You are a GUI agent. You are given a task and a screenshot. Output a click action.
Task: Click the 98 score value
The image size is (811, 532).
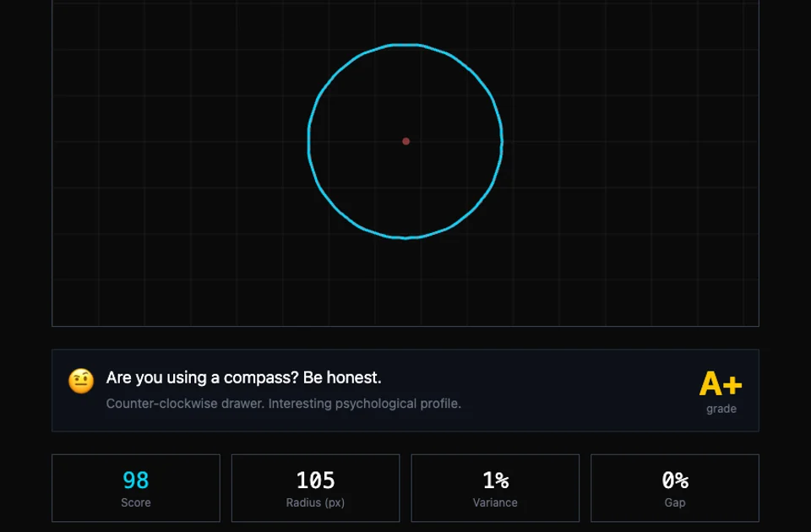click(x=136, y=480)
